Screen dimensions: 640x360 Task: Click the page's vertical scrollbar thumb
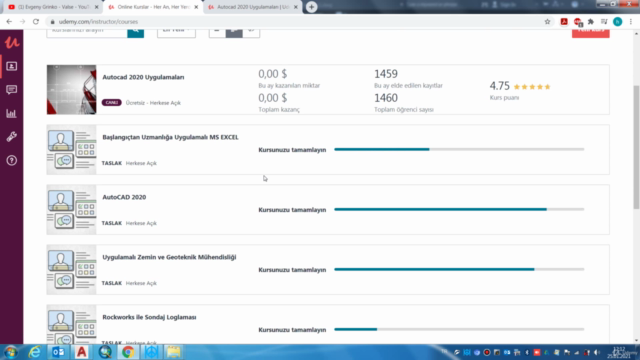[x=636, y=147]
